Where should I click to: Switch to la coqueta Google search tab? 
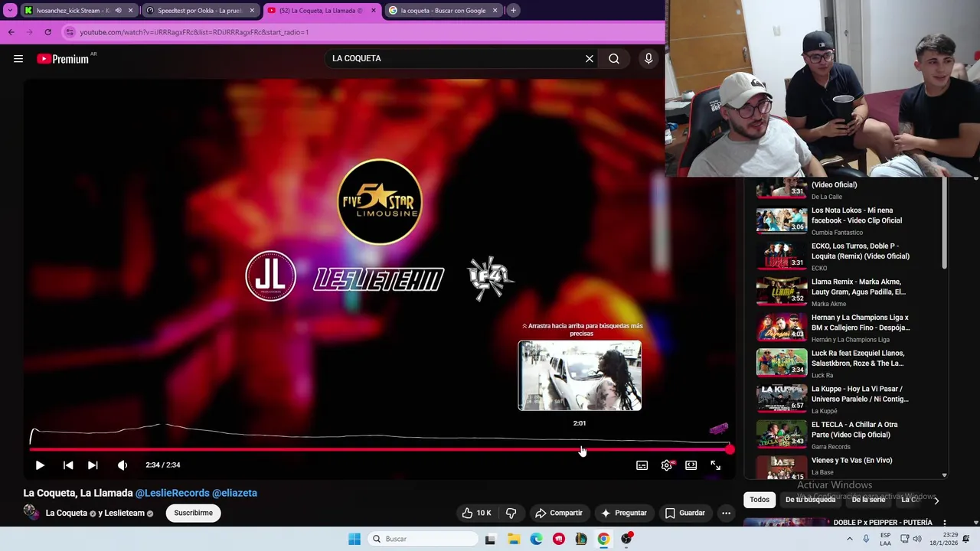443,11
